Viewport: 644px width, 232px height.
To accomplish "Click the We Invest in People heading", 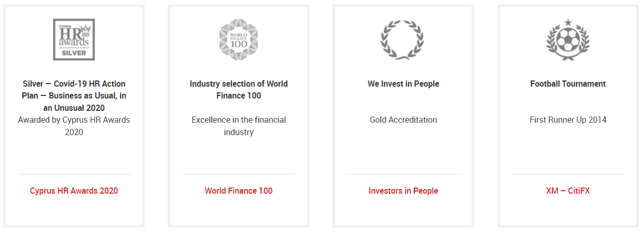I will pyautogui.click(x=403, y=84).
